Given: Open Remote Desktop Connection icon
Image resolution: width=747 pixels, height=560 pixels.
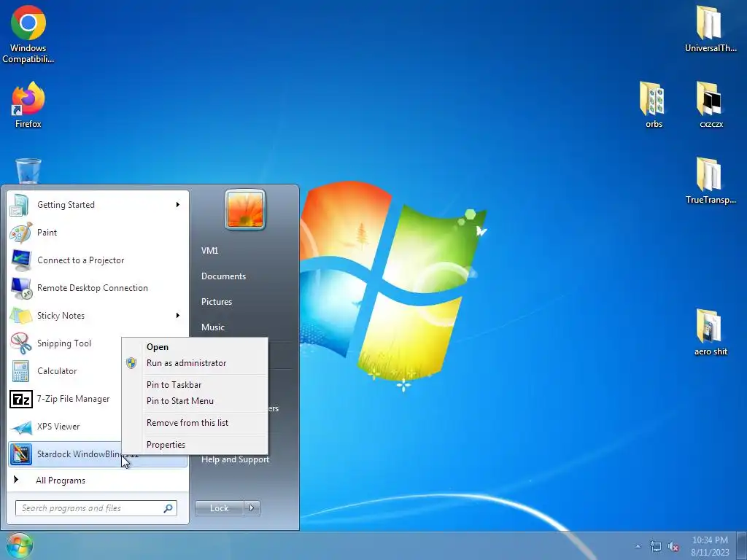Looking at the screenshot, I should [x=21, y=288].
